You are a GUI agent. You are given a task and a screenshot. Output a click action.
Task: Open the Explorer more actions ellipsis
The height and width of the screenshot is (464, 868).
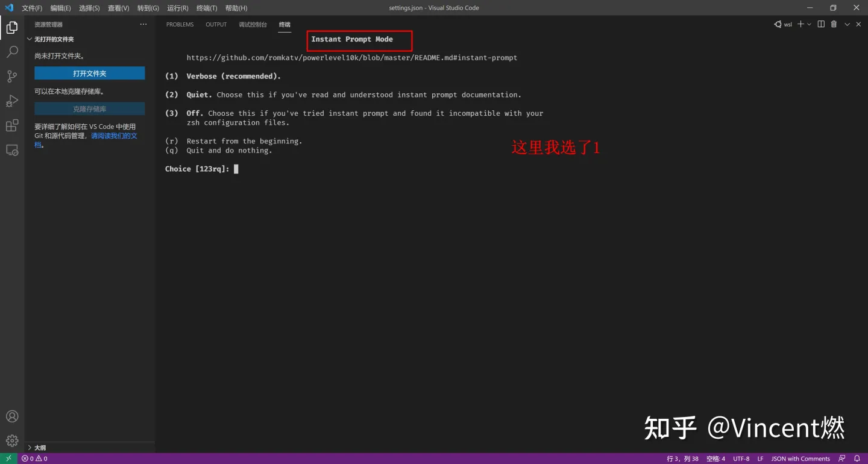pyautogui.click(x=143, y=25)
